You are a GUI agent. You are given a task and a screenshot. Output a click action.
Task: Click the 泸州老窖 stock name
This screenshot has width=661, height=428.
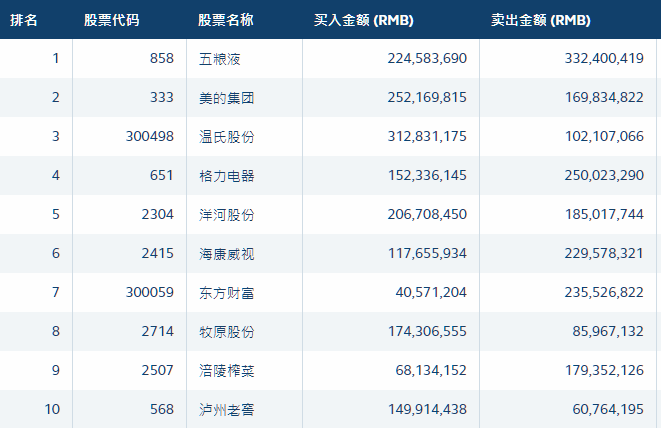click(226, 410)
